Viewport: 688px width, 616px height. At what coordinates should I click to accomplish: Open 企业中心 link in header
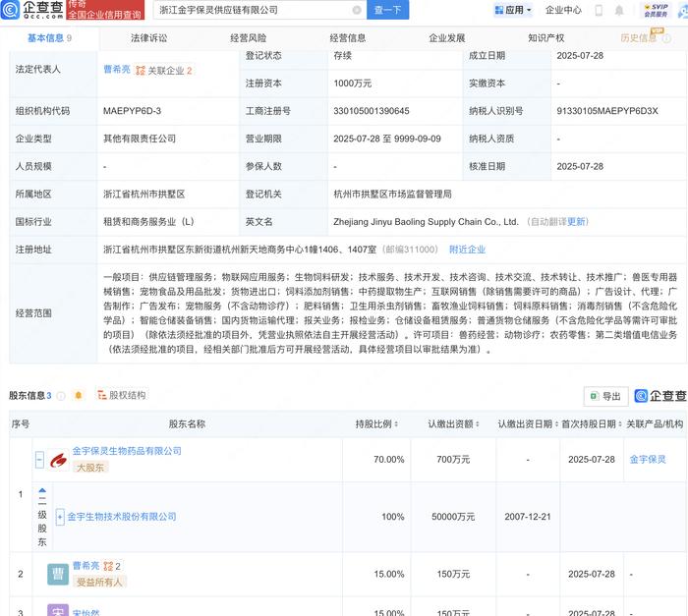pyautogui.click(x=563, y=10)
